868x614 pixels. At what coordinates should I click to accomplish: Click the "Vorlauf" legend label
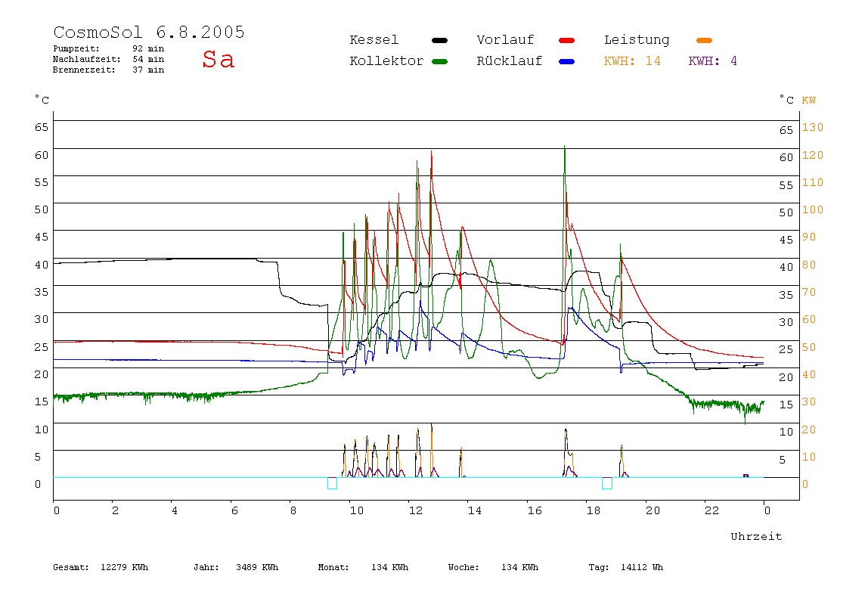[505, 40]
